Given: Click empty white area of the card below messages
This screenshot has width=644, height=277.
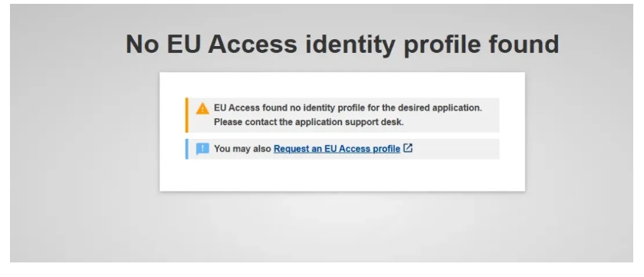Looking at the screenshot, I should click(x=342, y=175).
